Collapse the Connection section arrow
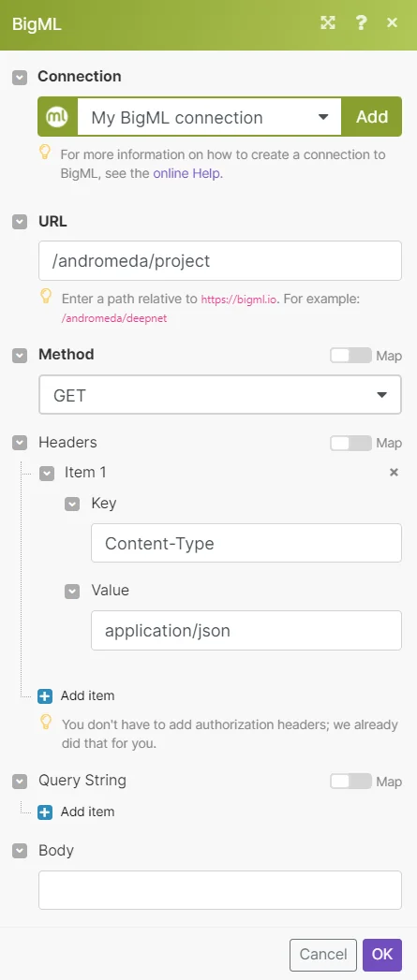 click(20, 78)
